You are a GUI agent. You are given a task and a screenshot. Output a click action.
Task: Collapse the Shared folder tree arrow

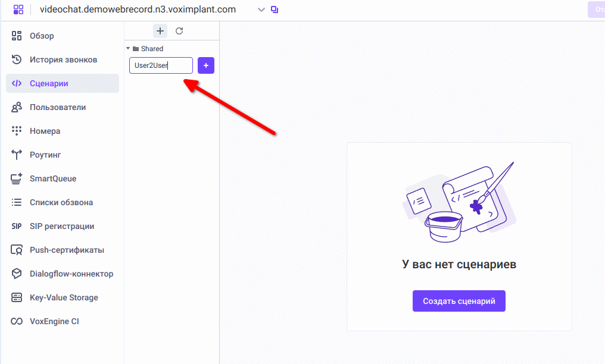pos(128,49)
